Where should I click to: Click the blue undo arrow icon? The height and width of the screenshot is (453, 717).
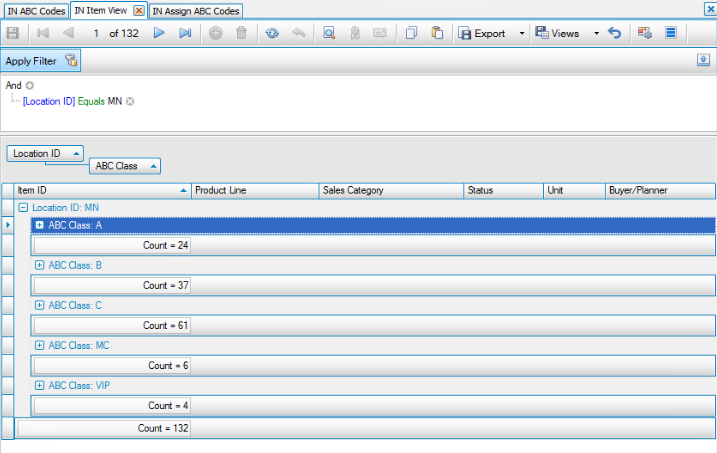(x=615, y=33)
